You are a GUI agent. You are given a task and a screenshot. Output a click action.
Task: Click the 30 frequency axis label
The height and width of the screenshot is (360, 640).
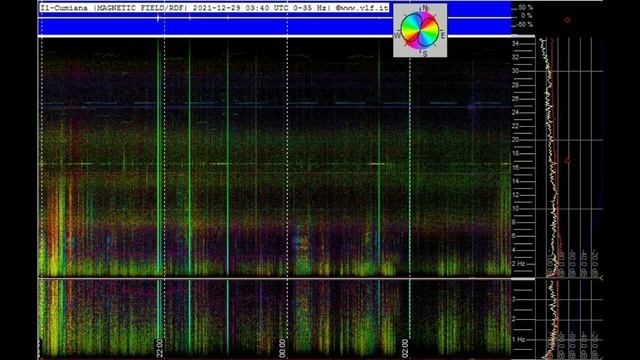coord(516,71)
